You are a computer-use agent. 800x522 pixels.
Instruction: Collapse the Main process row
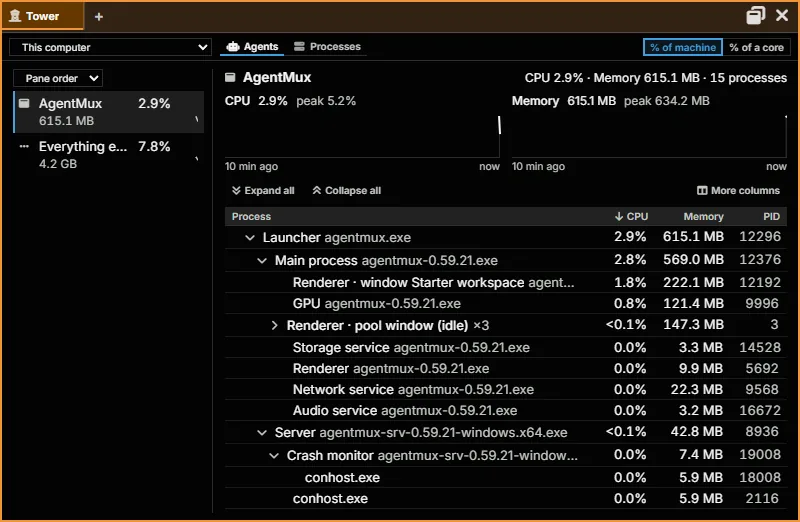click(262, 261)
